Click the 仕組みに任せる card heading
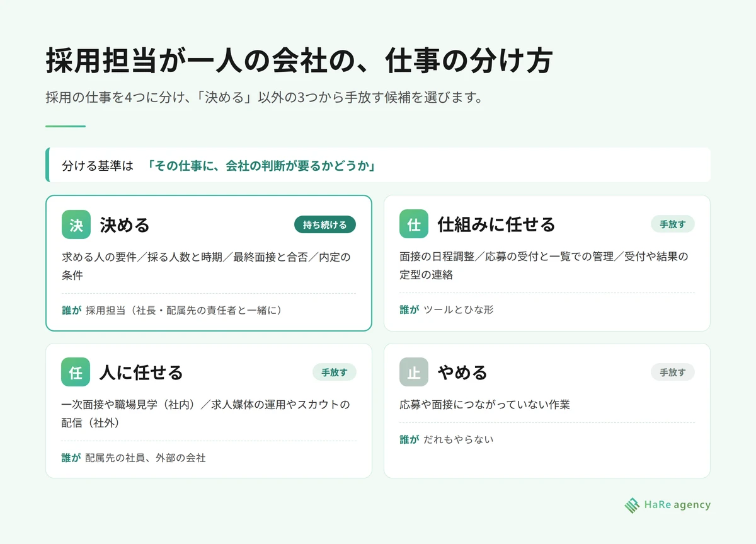This screenshot has width=756, height=544. coord(496,224)
